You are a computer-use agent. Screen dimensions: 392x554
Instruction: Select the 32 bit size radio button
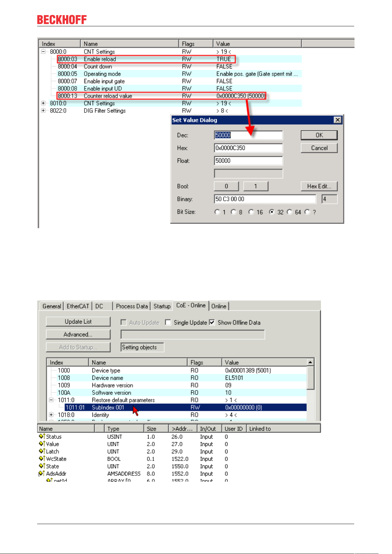tap(272, 212)
